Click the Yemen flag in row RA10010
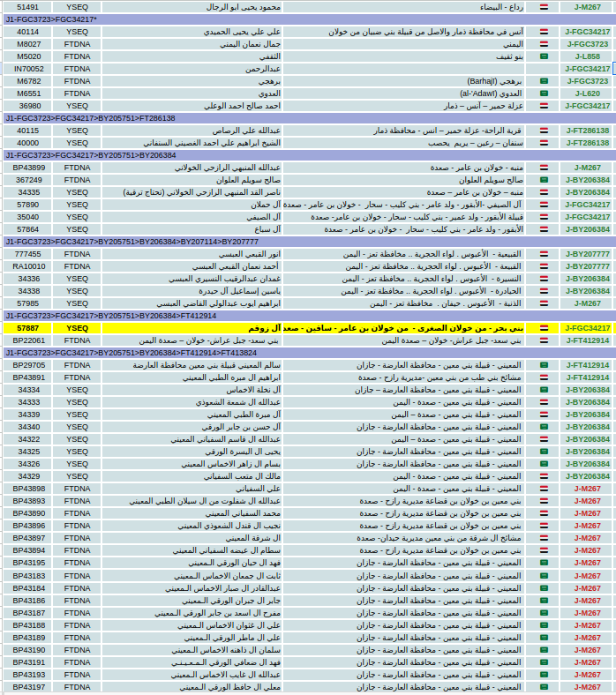Image resolution: width=616 pixels, height=695 pixels. [x=544, y=266]
